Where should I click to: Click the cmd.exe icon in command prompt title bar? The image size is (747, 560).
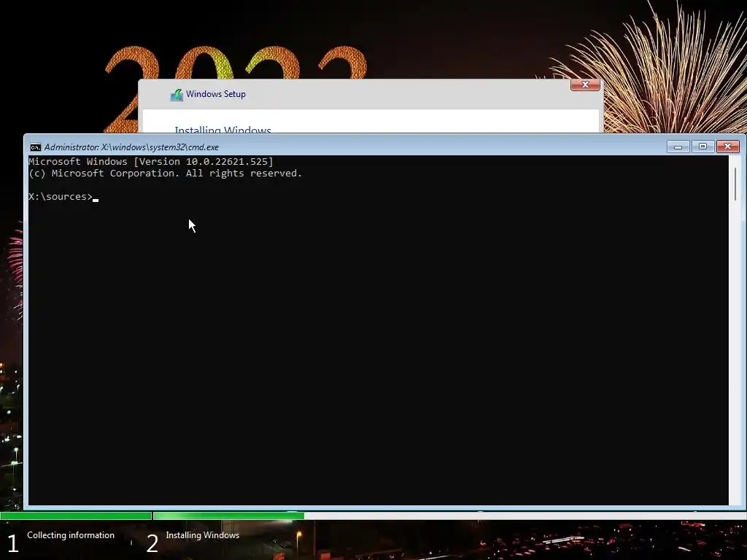tap(35, 147)
